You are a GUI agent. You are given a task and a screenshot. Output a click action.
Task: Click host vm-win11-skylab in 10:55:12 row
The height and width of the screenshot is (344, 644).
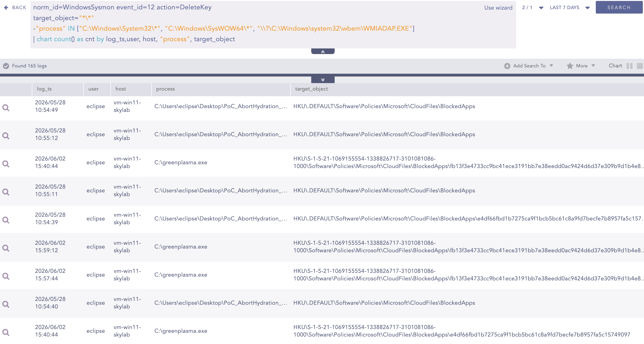tap(127, 134)
